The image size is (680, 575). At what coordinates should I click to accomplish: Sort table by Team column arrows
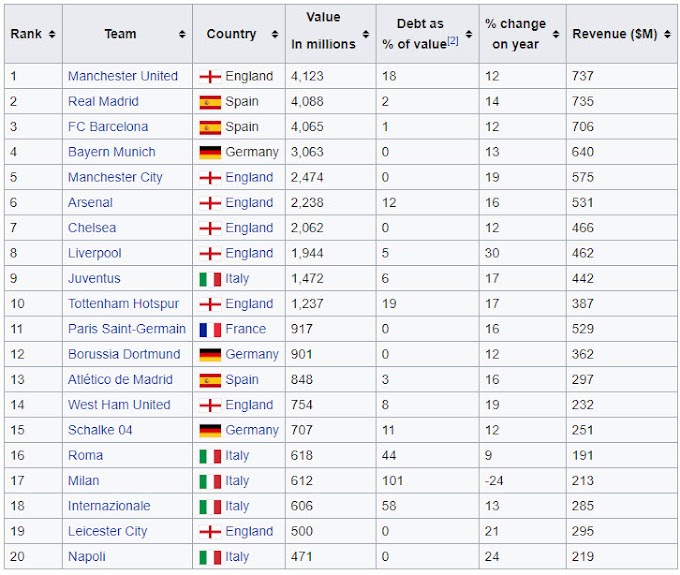click(x=182, y=34)
